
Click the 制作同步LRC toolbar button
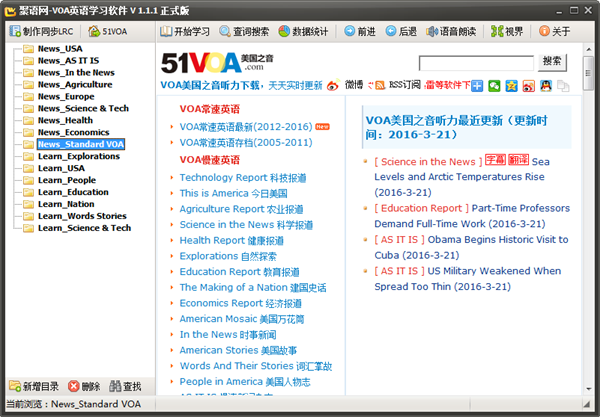pos(41,31)
